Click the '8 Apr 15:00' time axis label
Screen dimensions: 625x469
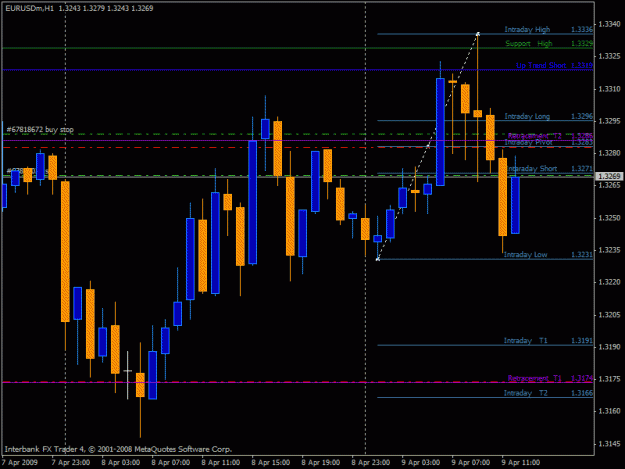[271, 462]
